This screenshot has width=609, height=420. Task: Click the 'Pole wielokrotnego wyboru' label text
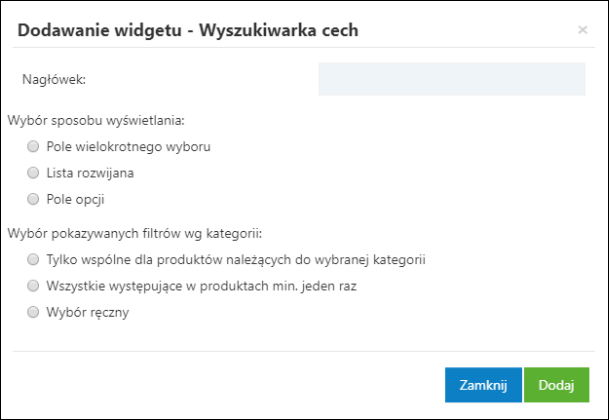pos(128,146)
